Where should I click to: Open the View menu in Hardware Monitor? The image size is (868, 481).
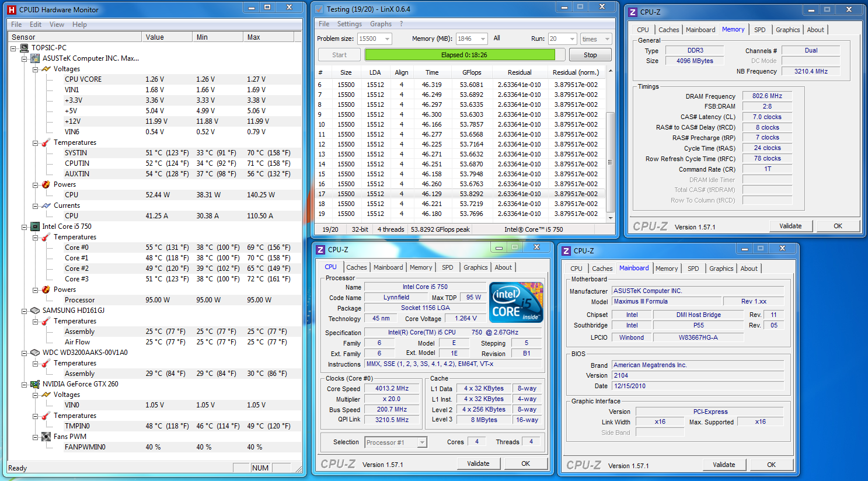(57, 25)
